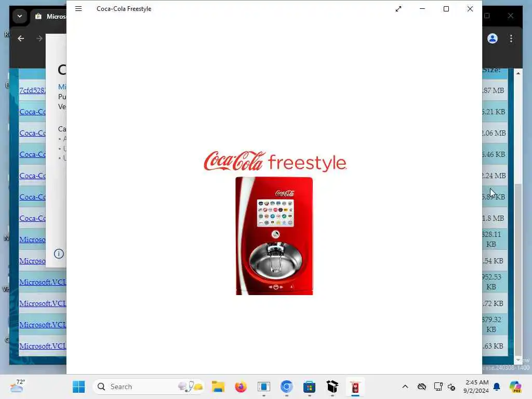The image size is (532, 399).
Task: Launch Firefox from the taskbar
Action: point(241,387)
